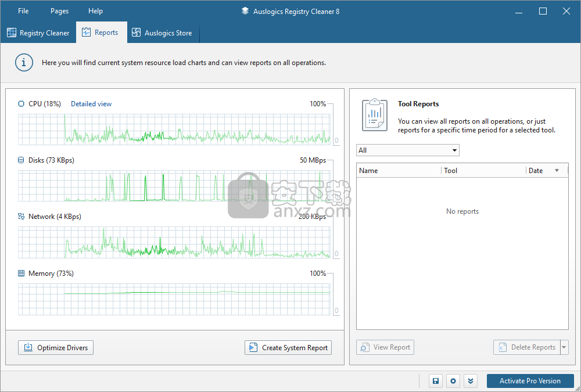The height and width of the screenshot is (392, 581).
Task: Click the CPU chip icon
Action: click(x=21, y=104)
